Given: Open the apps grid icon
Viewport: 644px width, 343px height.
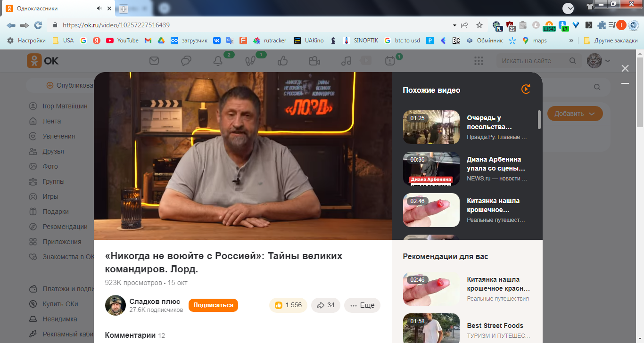Looking at the screenshot, I should pyautogui.click(x=479, y=61).
